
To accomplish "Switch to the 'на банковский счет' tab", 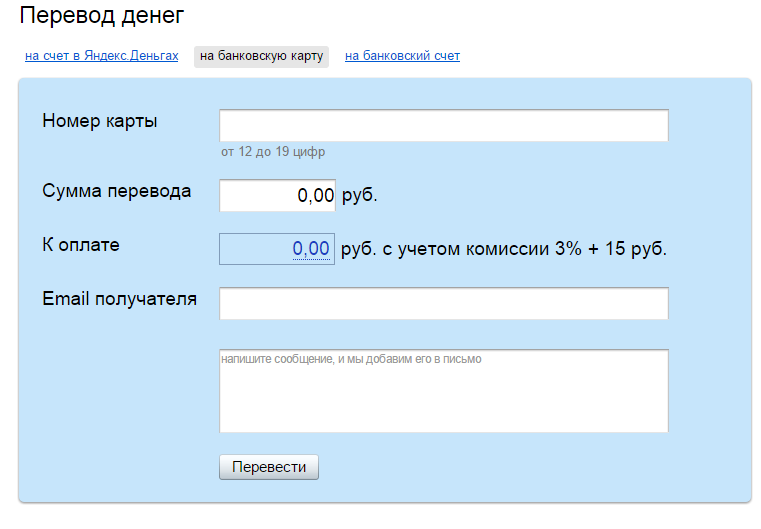I will coord(402,56).
